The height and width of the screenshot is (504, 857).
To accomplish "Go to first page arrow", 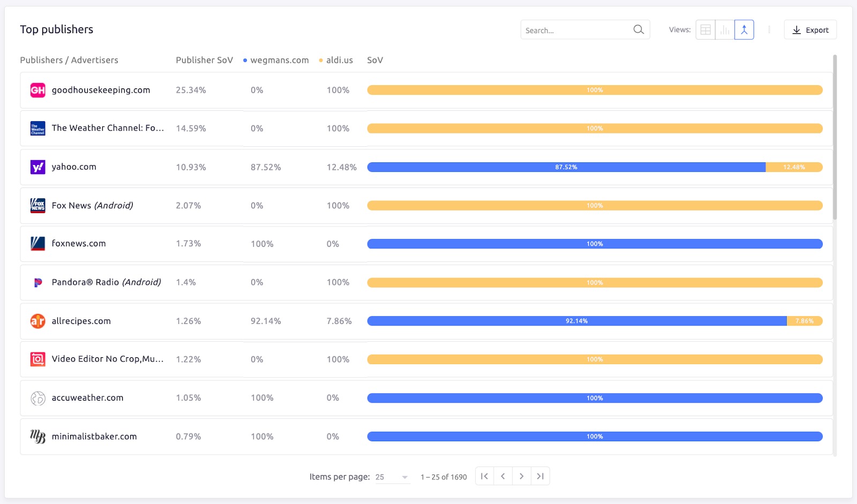I will pyautogui.click(x=484, y=476).
